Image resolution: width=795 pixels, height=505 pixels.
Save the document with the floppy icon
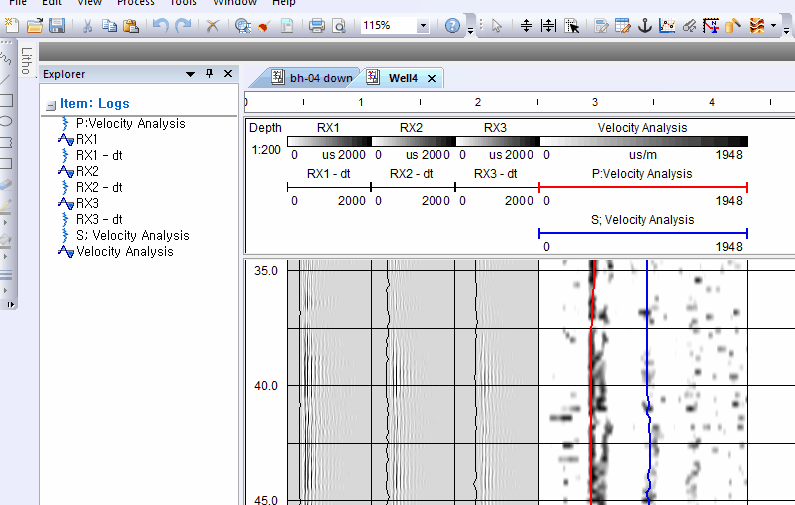[57, 25]
